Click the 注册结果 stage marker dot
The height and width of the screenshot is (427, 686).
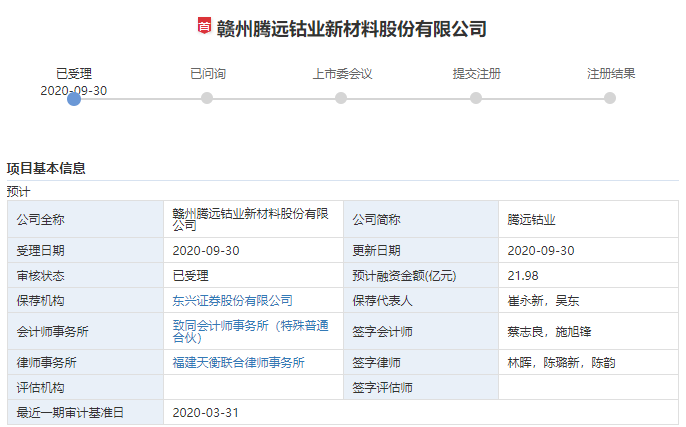coord(610,98)
